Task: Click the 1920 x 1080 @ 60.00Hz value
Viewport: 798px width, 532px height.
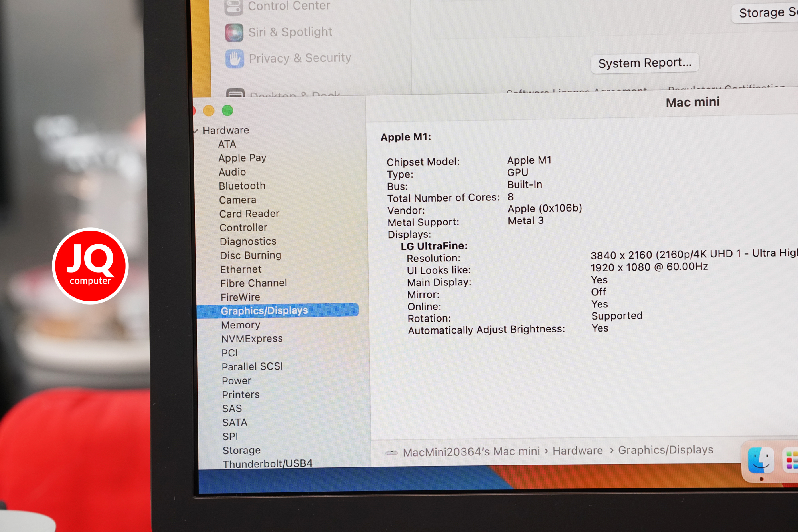Action: 649,267
